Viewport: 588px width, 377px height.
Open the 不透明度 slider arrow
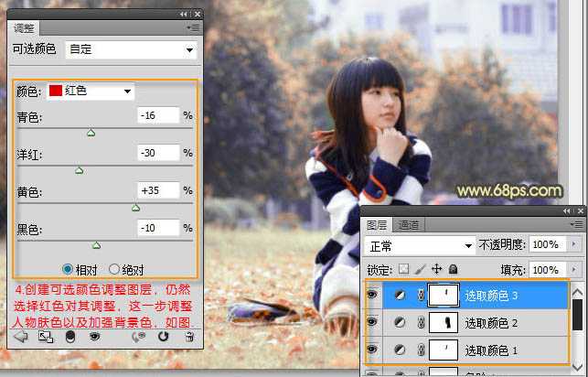(x=573, y=244)
